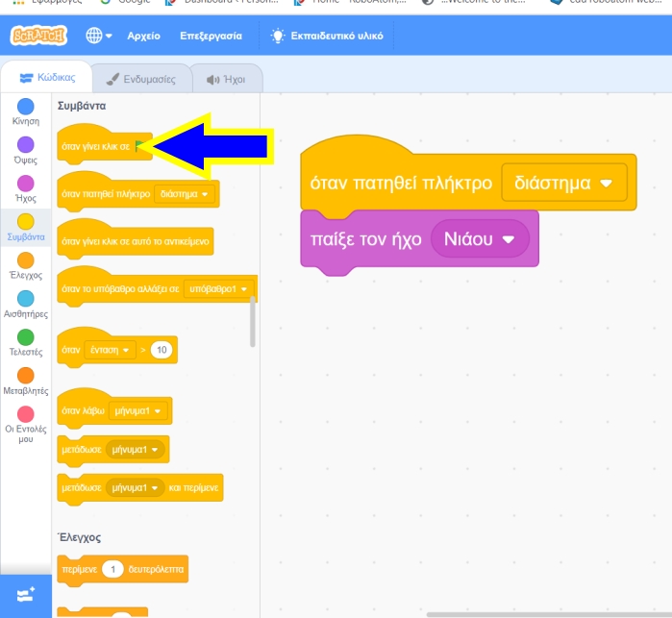Expand the υπόβαθρο1 backdrop dropdown
The image size is (672, 618).
pyautogui.click(x=244, y=288)
